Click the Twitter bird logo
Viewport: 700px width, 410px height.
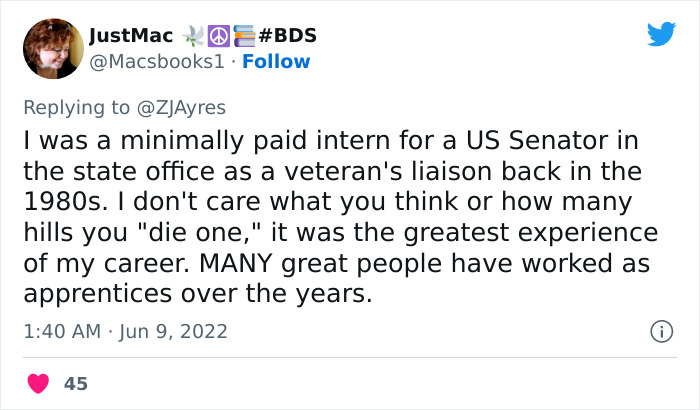[x=661, y=35]
